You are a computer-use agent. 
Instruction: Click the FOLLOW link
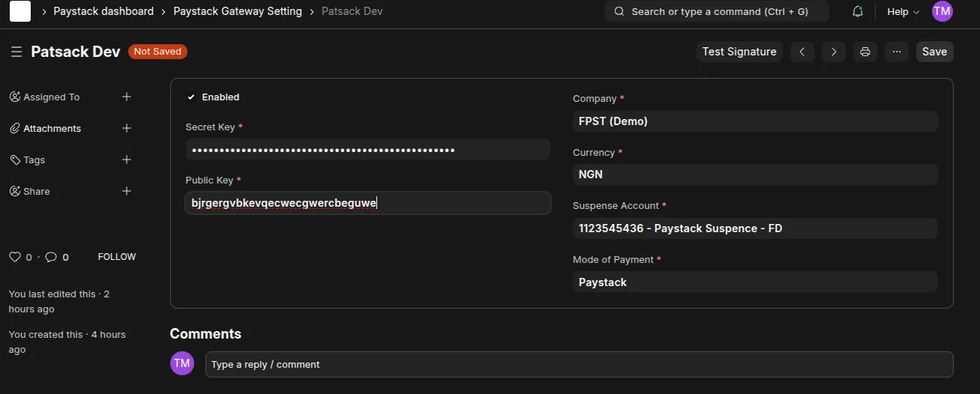(x=117, y=257)
